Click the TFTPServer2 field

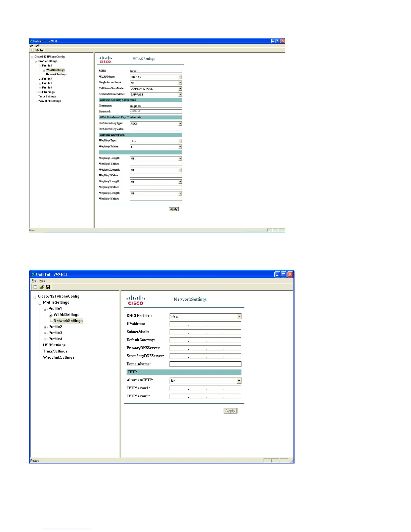click(205, 396)
